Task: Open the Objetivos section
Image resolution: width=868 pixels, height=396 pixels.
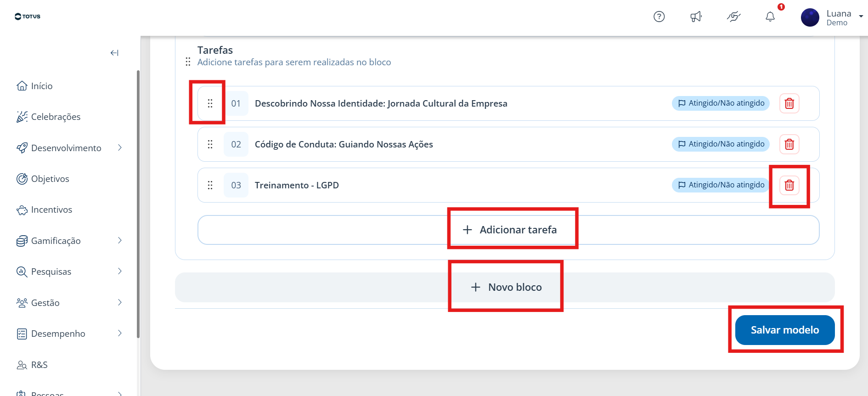Action: [43, 179]
